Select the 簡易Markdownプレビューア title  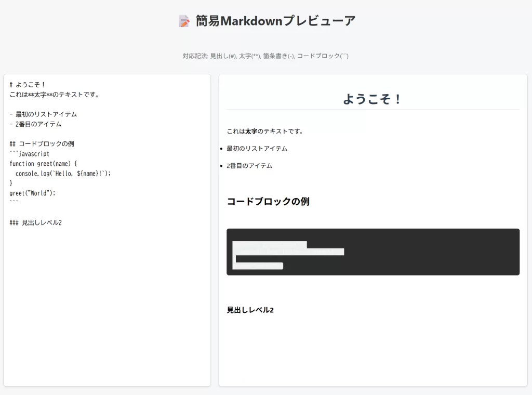[x=275, y=21]
